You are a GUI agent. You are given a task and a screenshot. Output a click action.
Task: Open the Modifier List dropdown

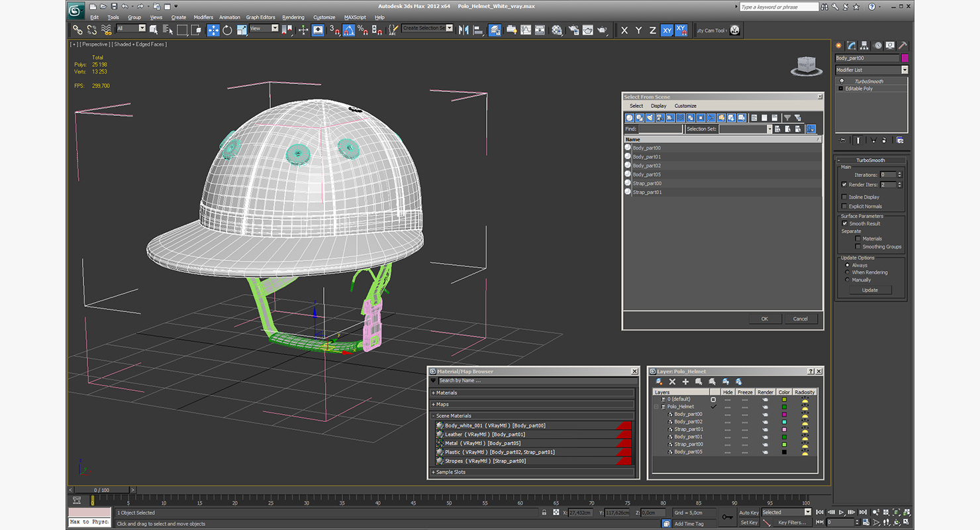click(905, 70)
